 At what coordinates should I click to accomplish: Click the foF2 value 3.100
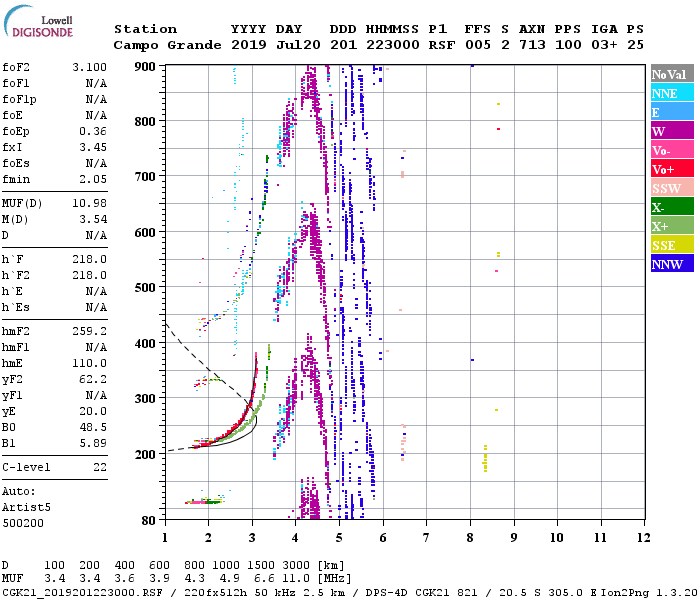89,67
